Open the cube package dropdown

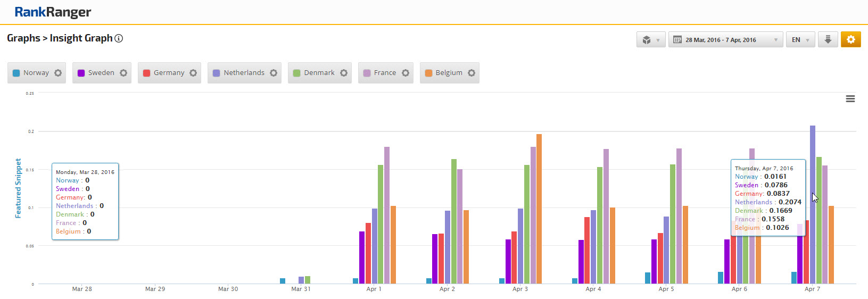(650, 40)
